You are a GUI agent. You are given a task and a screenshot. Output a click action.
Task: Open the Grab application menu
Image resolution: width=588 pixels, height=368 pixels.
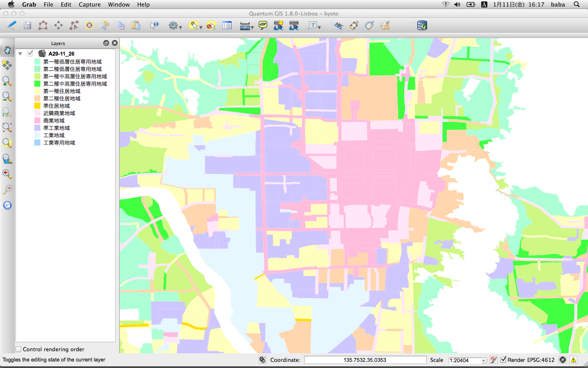pyautogui.click(x=29, y=4)
